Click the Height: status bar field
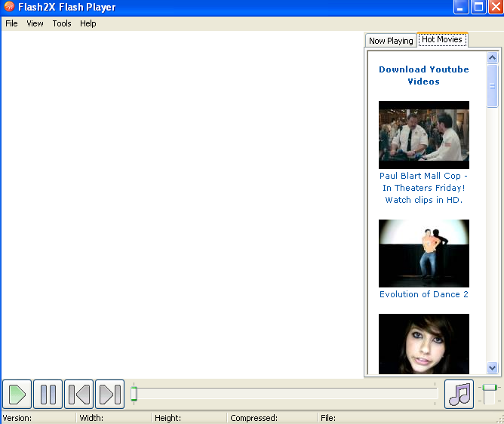The width and height of the screenshot is (504, 424). (190, 418)
